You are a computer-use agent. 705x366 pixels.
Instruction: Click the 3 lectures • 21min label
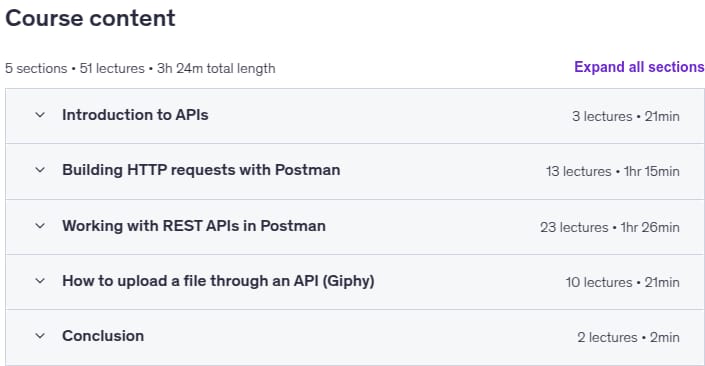click(x=625, y=116)
